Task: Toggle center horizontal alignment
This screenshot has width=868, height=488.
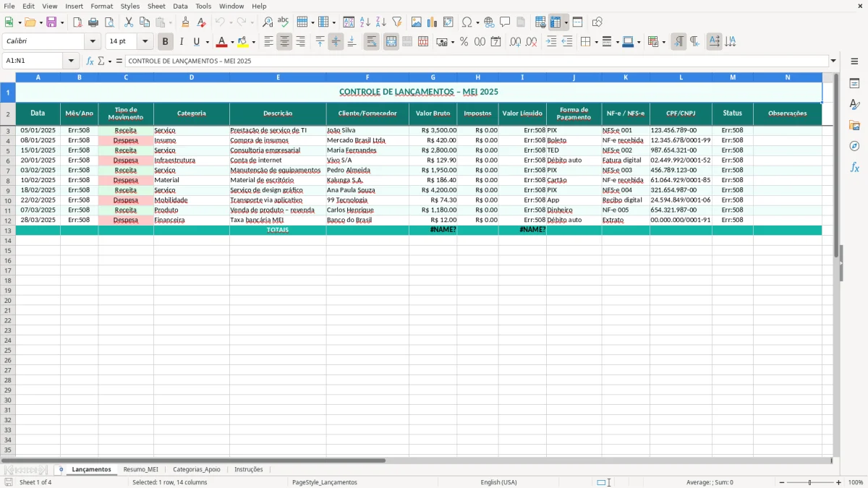Action: [284, 42]
